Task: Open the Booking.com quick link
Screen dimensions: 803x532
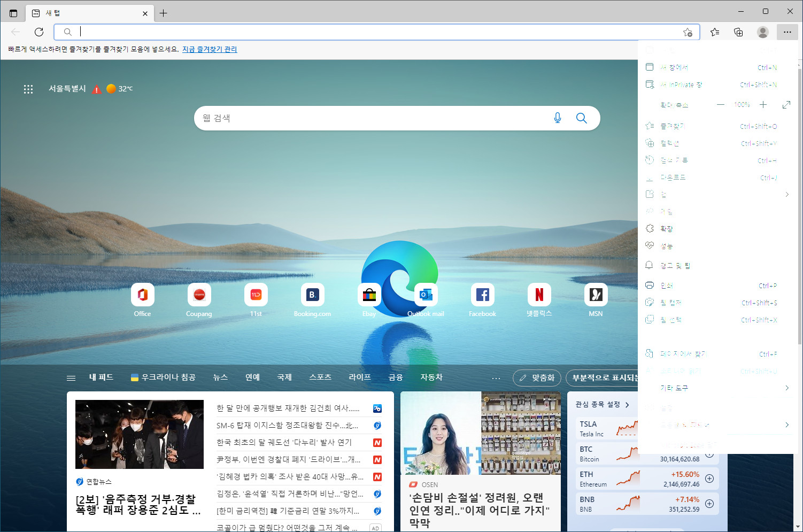Action: 312,300
